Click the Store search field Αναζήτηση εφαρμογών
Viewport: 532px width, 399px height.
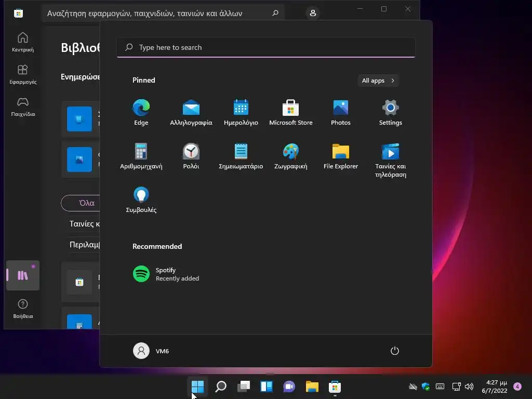click(163, 13)
